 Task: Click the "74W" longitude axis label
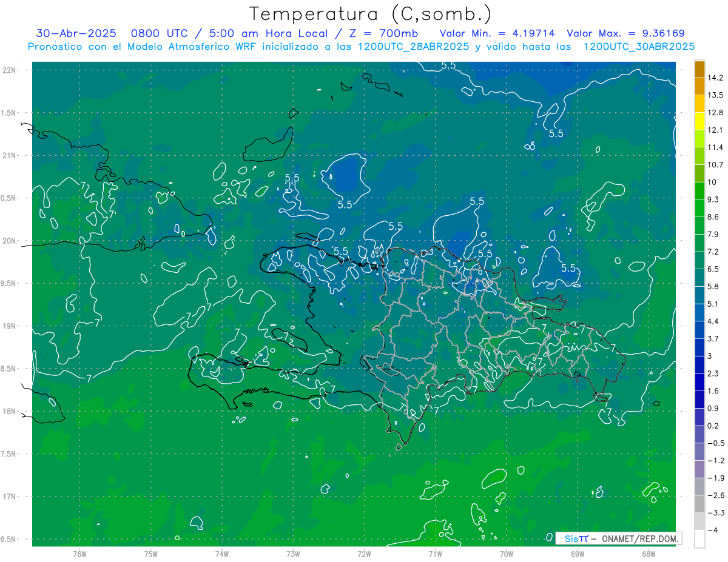click(222, 554)
